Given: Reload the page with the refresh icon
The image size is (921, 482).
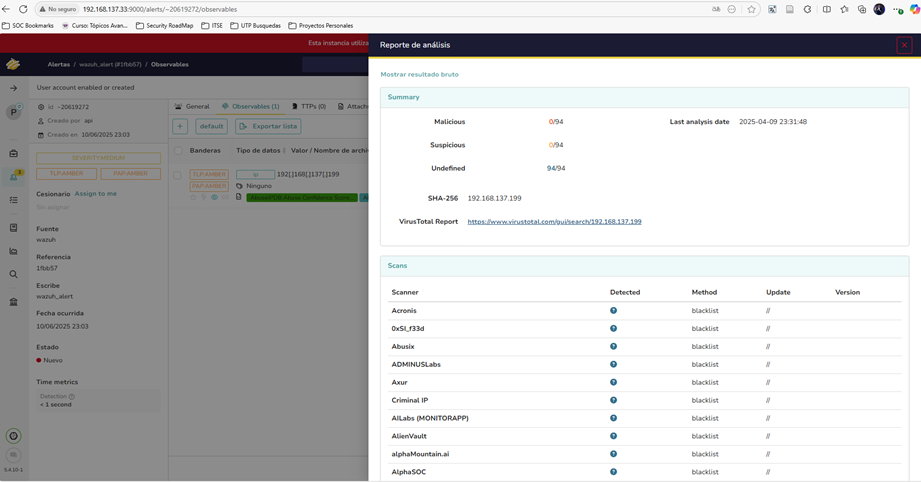Looking at the screenshot, I should coord(23,9).
